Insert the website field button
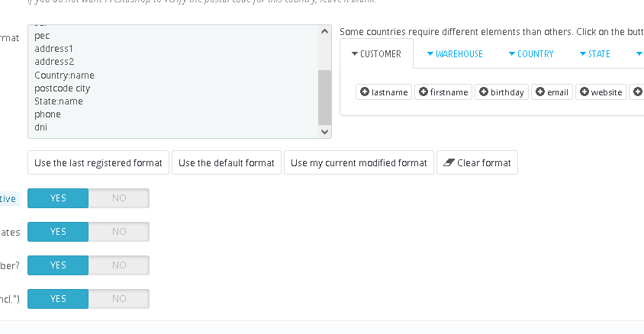The height and width of the screenshot is (334, 644). pos(601,92)
